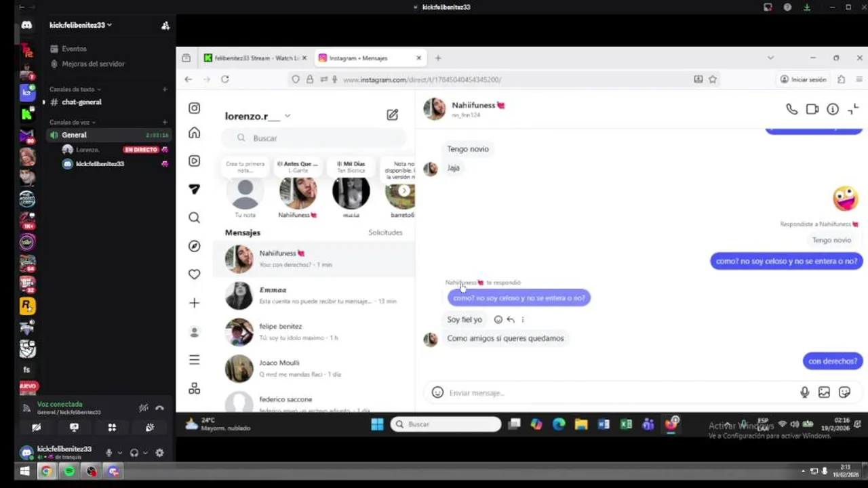Screen dimensions: 868x488
Task: Click Iniciar sesión in browser toolbar
Action: [x=804, y=79]
